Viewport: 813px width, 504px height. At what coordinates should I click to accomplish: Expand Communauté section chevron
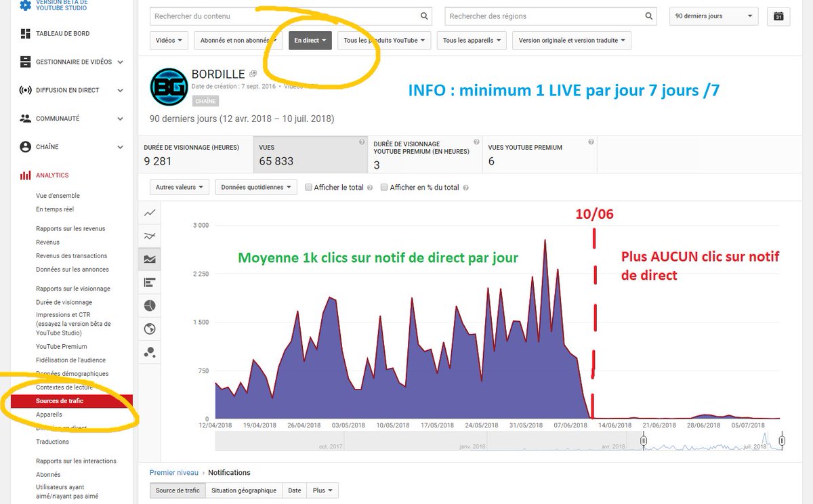(x=120, y=119)
